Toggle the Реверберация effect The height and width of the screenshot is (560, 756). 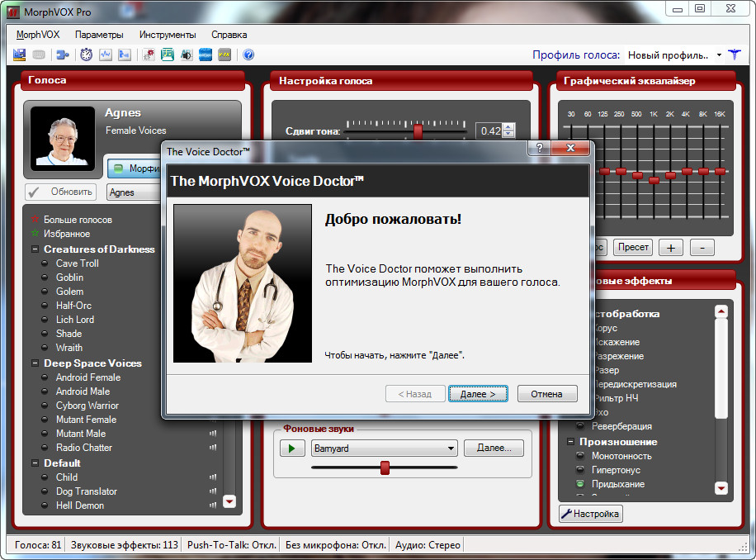pyautogui.click(x=580, y=426)
